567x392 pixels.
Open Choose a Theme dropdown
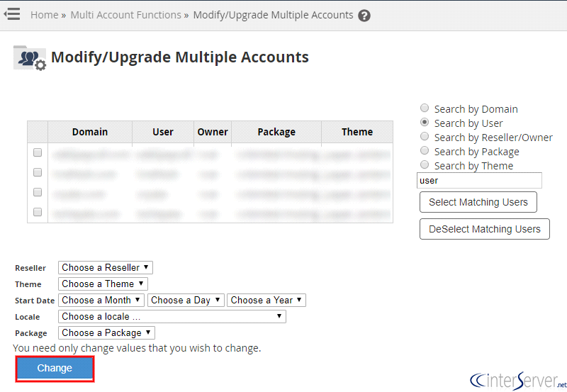pos(103,284)
